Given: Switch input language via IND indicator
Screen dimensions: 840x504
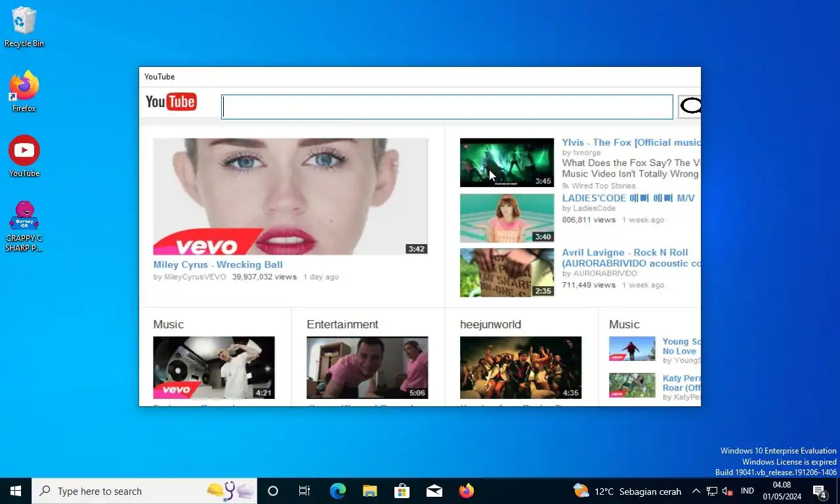Looking at the screenshot, I should point(747,491).
